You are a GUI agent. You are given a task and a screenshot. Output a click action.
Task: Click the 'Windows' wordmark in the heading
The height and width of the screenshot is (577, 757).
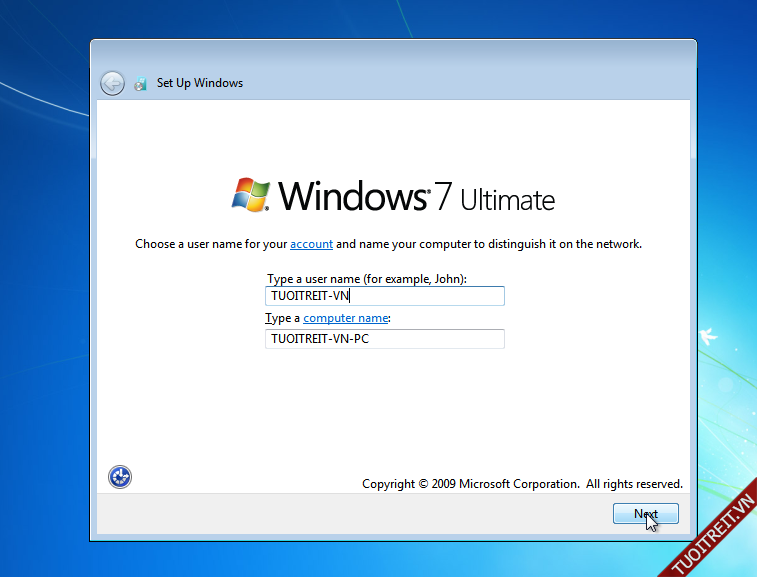[352, 195]
